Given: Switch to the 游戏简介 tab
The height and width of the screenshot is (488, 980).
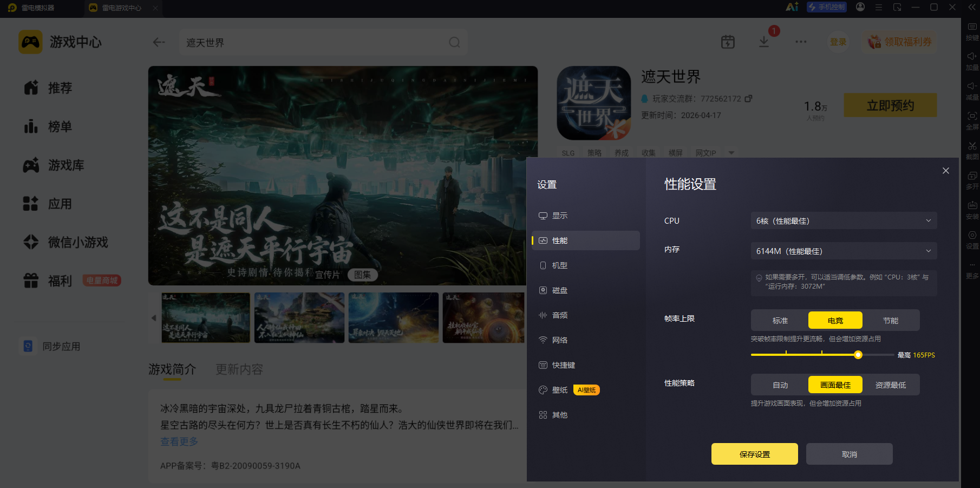Looking at the screenshot, I should tap(172, 369).
